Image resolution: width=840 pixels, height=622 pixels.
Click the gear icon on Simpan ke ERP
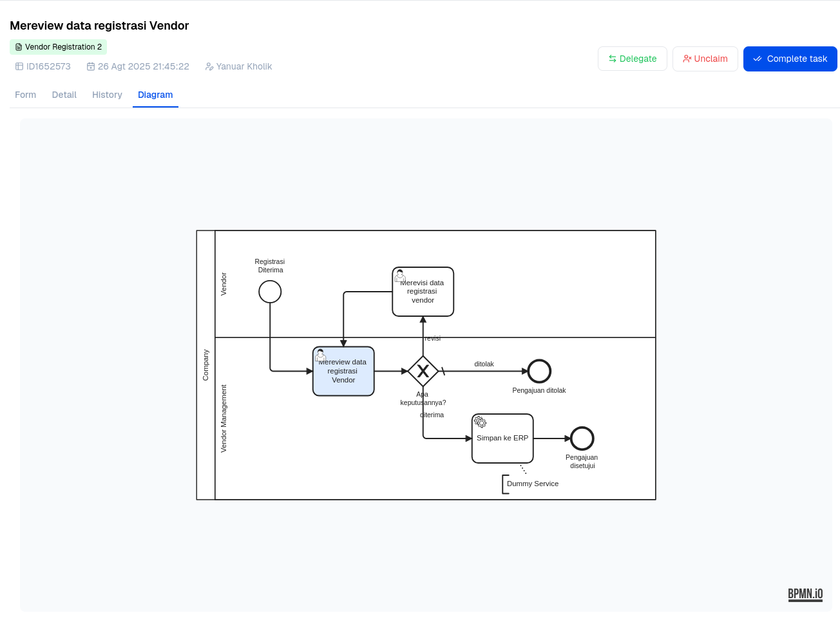[480, 422]
